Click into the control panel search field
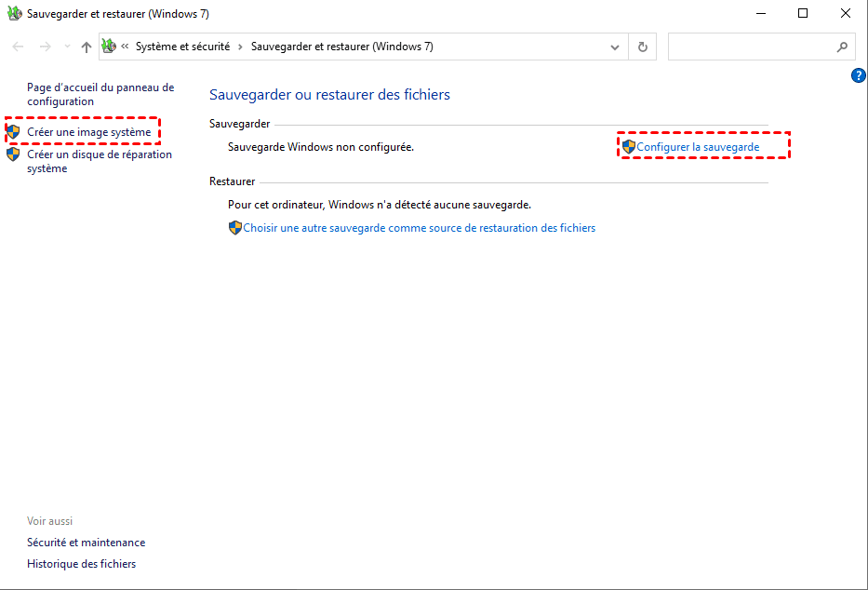This screenshot has width=868, height=590. (762, 47)
